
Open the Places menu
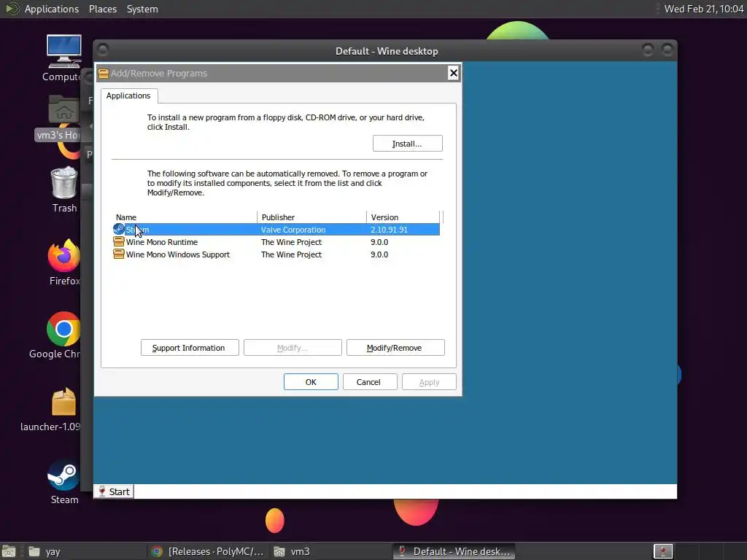(102, 9)
